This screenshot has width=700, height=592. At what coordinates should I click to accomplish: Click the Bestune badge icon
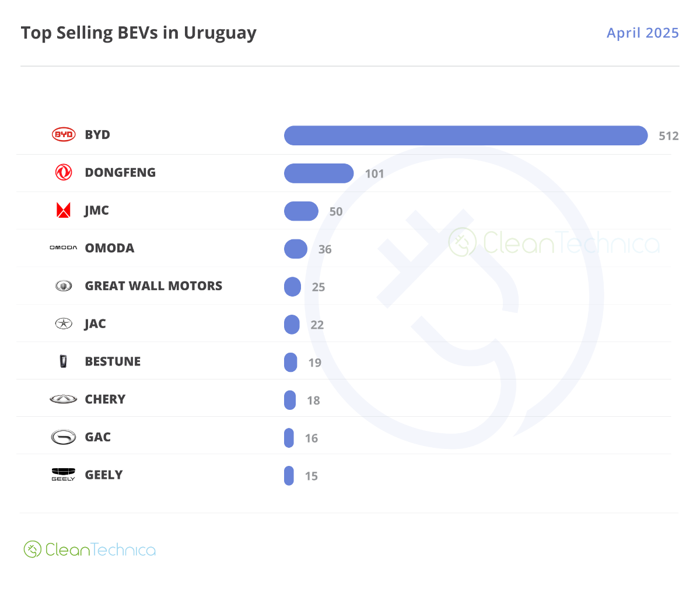pos(64,361)
